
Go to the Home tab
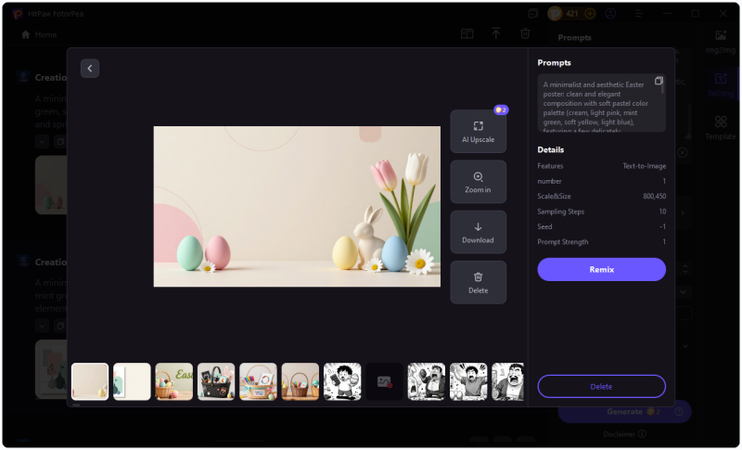click(x=39, y=34)
